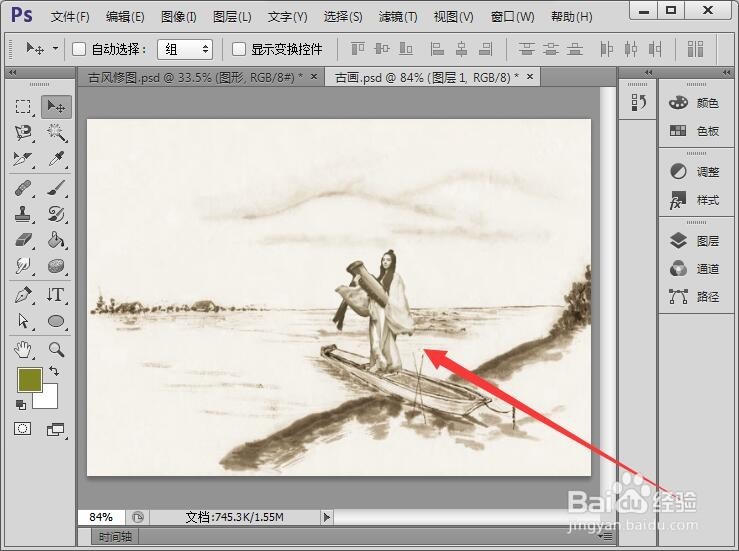Open the 编辑(E) menu

125,17
